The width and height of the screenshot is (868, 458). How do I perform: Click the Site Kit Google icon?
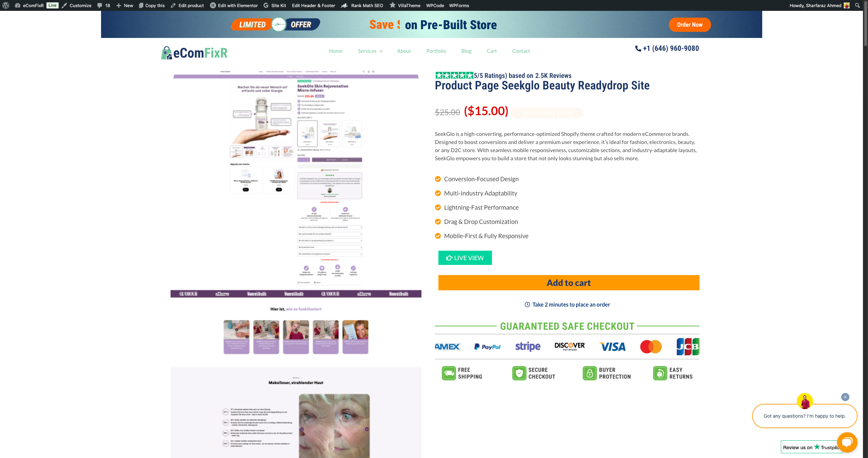coord(266,5)
